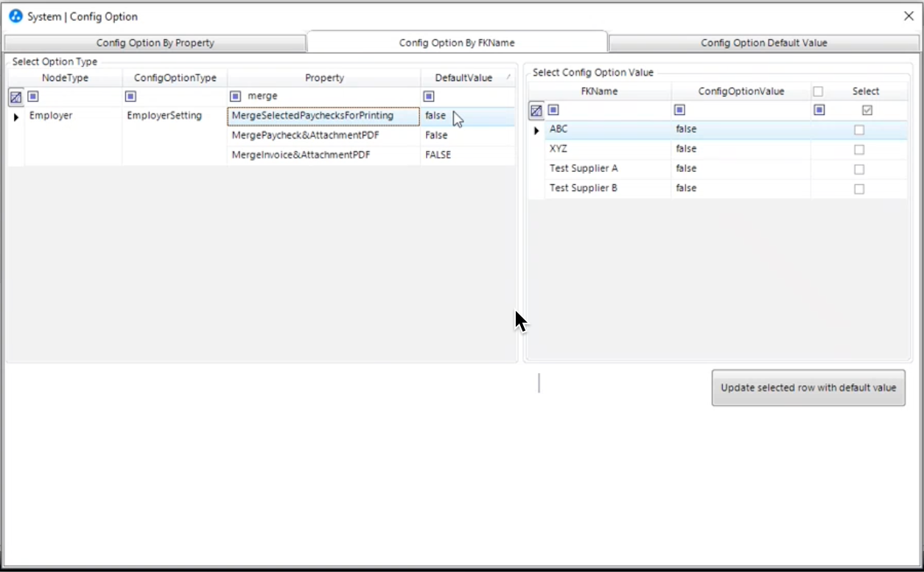Open Config Option By FKName tab
Viewport: 924px width, 572px height.
[x=457, y=43]
